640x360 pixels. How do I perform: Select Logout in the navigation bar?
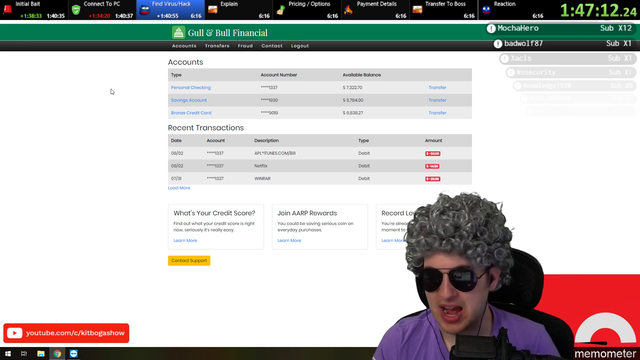300,46
